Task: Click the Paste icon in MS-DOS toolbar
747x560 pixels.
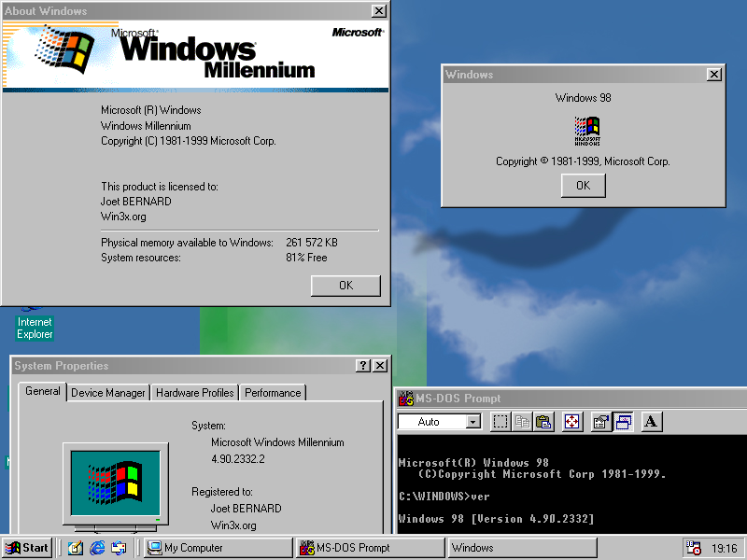Action: click(543, 422)
